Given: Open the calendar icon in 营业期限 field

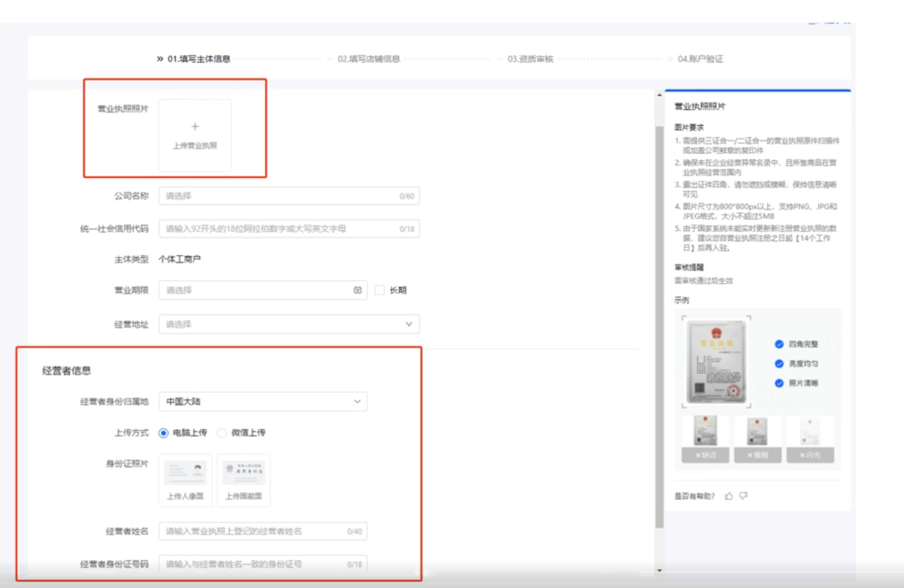Looking at the screenshot, I should [357, 291].
